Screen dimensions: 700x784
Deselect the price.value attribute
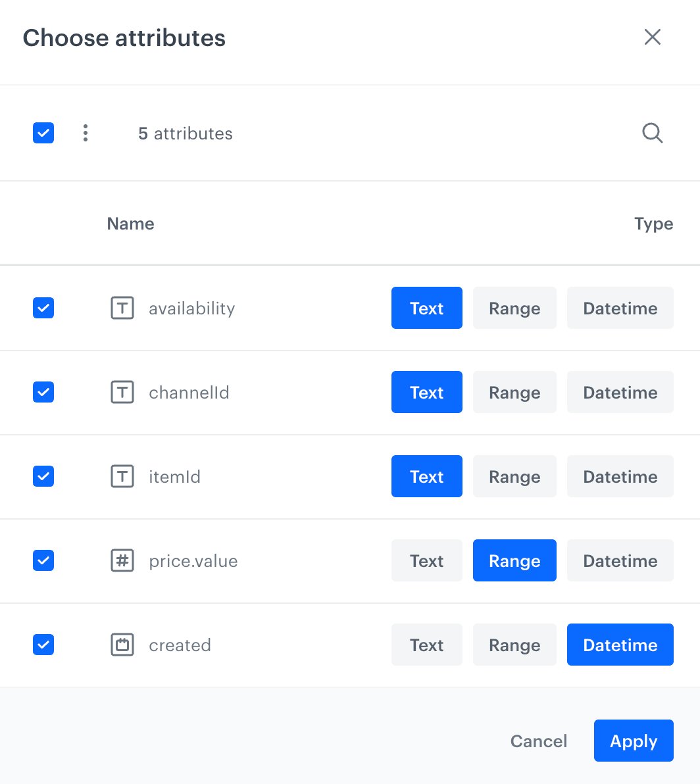click(43, 560)
